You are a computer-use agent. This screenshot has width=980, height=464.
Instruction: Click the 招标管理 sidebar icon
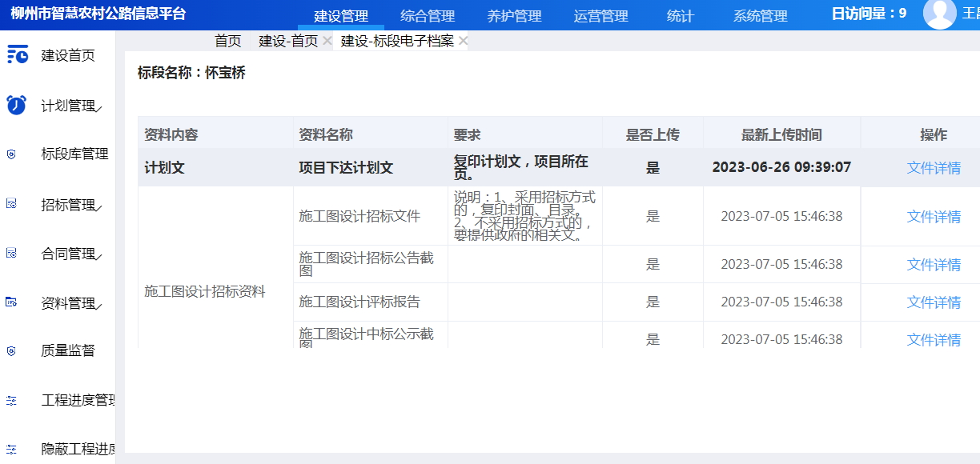coord(11,205)
